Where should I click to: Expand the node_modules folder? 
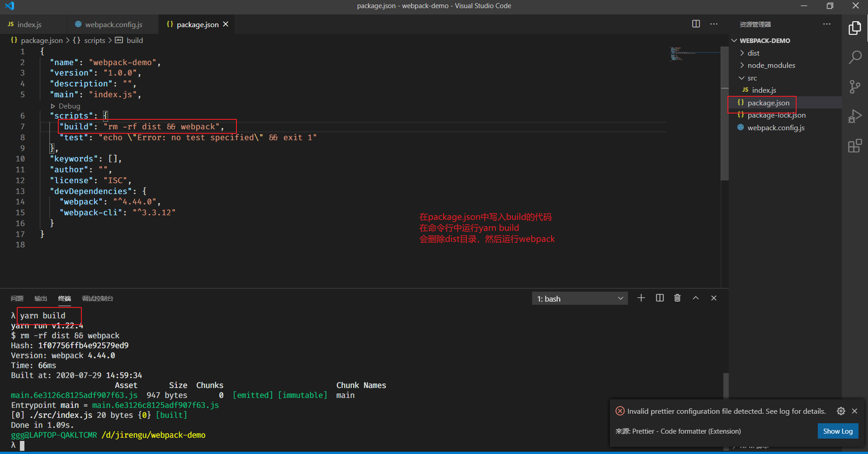point(785,66)
